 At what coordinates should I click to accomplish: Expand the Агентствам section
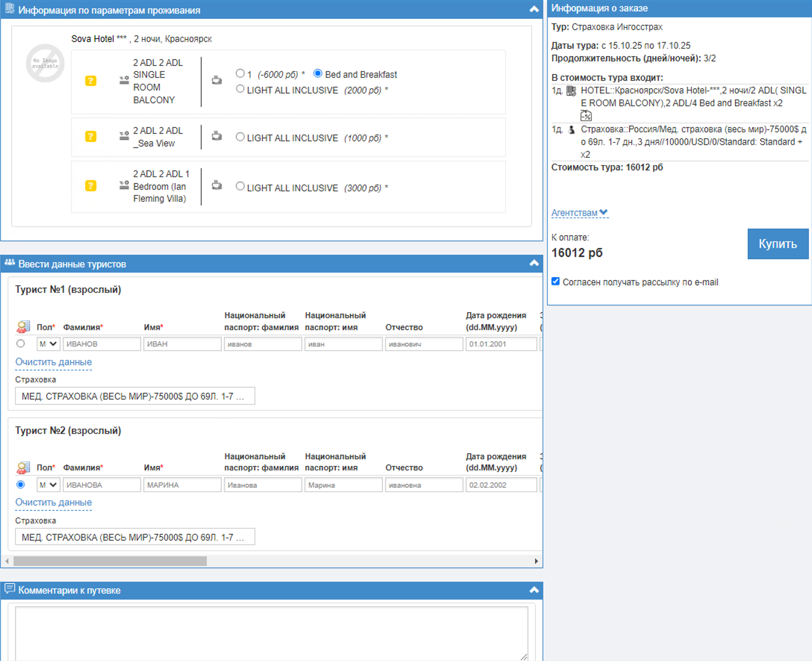tap(580, 213)
